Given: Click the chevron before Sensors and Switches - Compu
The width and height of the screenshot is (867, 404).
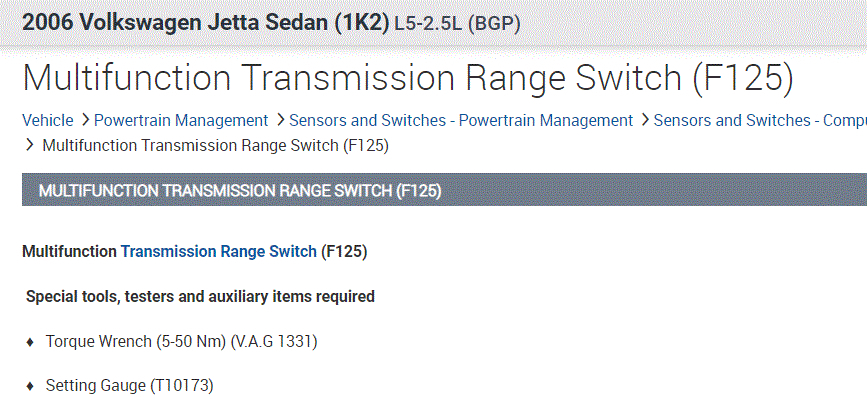Looking at the screenshot, I should [644, 120].
